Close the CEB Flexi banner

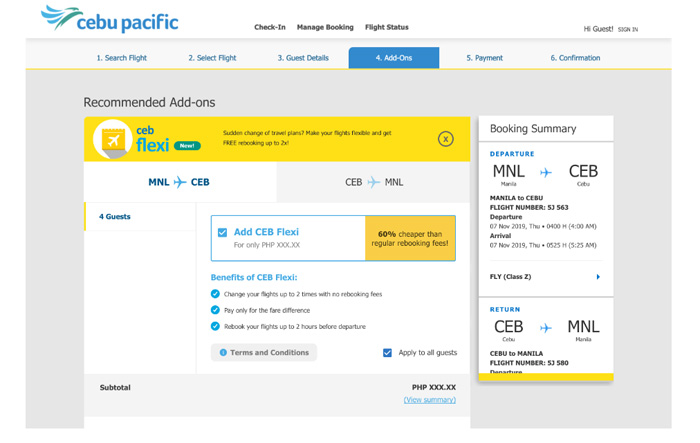click(x=445, y=139)
